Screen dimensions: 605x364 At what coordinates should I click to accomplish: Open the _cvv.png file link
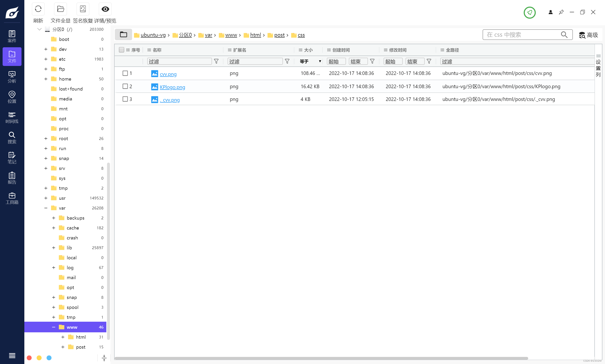170,100
